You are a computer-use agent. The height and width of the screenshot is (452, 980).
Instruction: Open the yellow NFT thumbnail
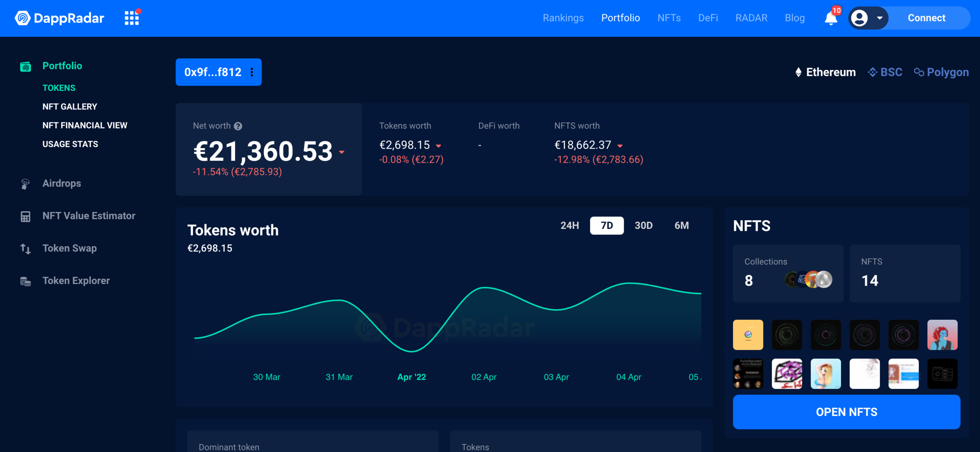click(x=748, y=335)
